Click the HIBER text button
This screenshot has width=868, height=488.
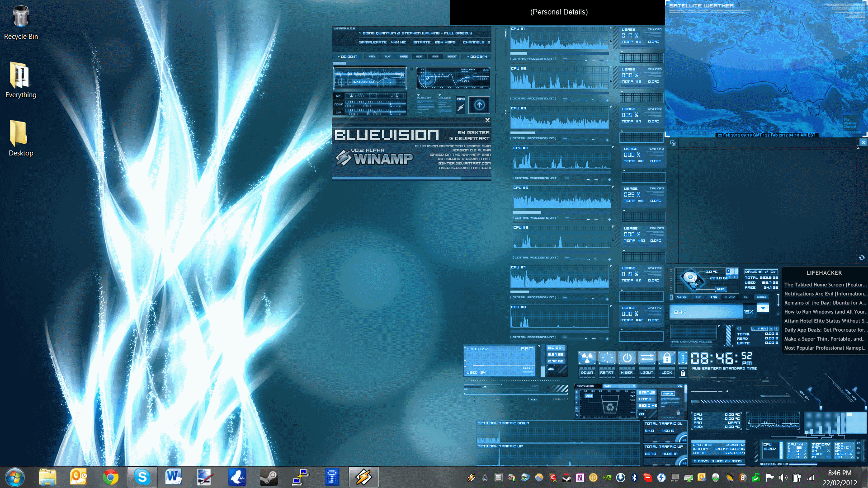click(x=627, y=373)
